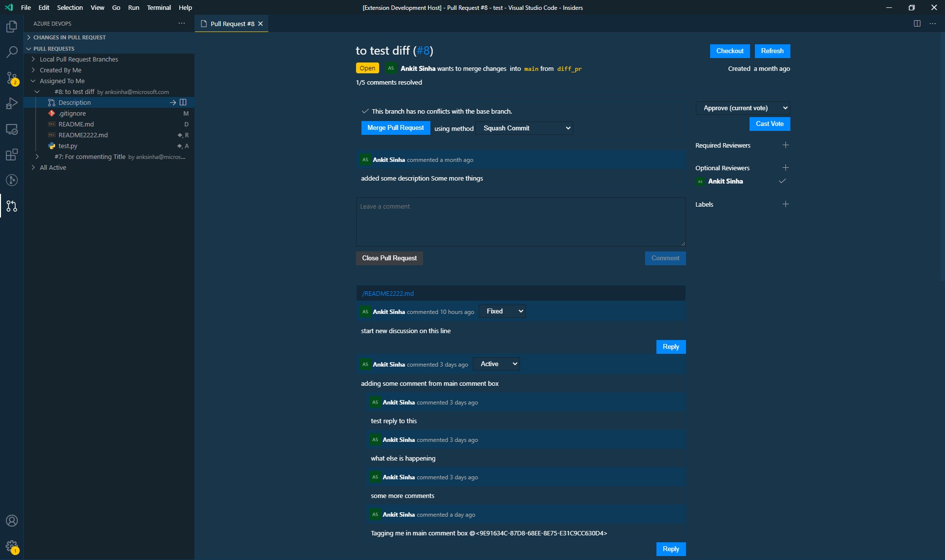Open the Run menu
This screenshot has height=560, width=945.
click(x=133, y=7)
